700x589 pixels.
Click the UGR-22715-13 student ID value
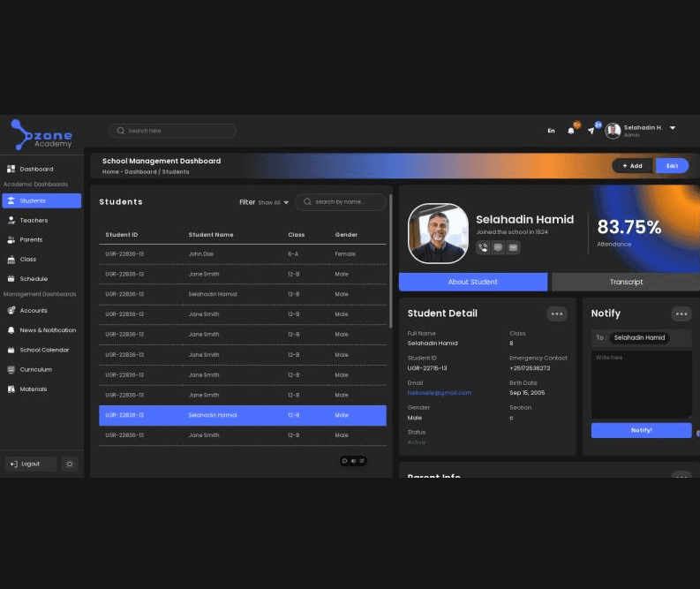point(426,368)
